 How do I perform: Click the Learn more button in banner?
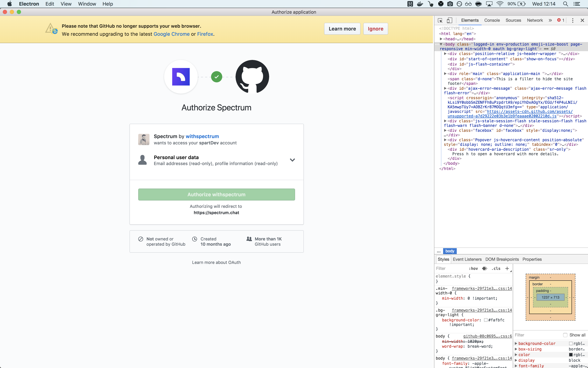(x=342, y=29)
